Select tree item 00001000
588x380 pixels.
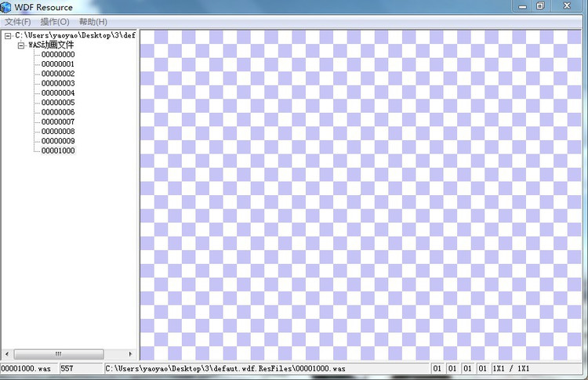pos(58,150)
